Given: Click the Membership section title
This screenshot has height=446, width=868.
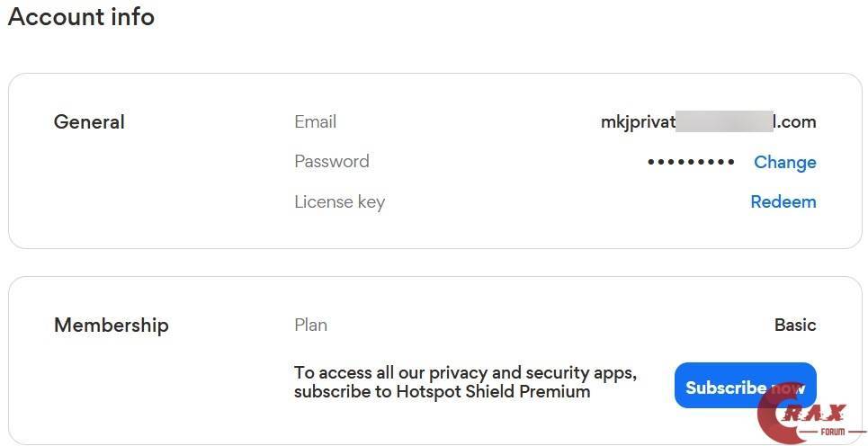Looking at the screenshot, I should [x=111, y=326].
